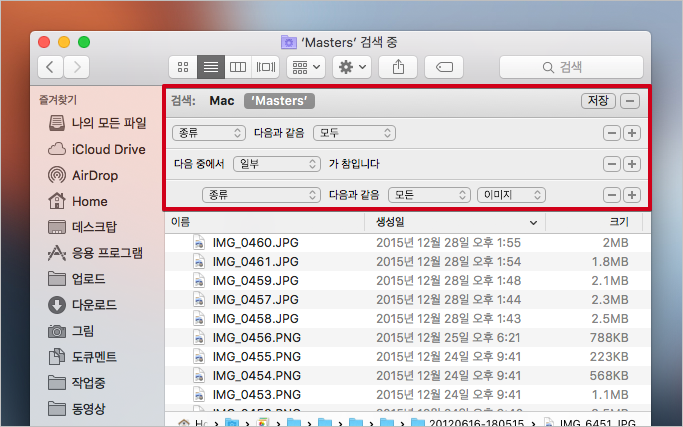Add a rule after 가 참입니다 row
The width and height of the screenshot is (683, 427).
coord(632,164)
